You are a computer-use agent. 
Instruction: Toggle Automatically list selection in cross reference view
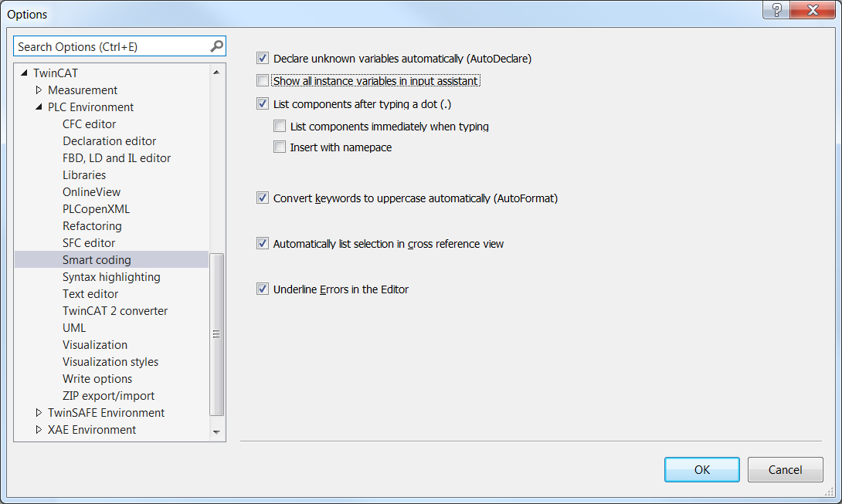tap(263, 244)
